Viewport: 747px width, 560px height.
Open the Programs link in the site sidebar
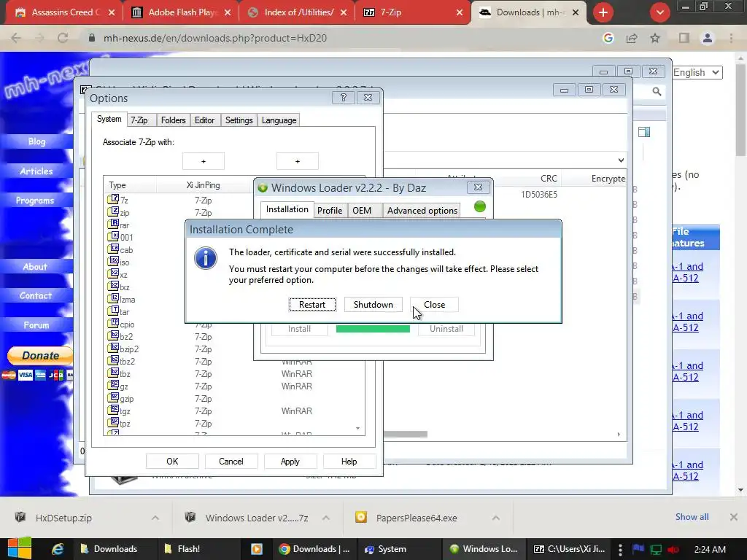35,201
